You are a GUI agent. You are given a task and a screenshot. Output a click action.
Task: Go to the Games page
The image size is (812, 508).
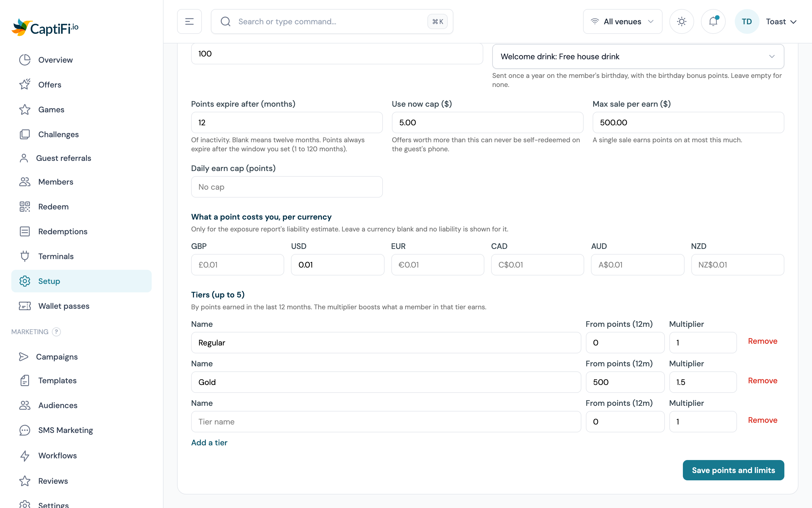tap(81, 110)
